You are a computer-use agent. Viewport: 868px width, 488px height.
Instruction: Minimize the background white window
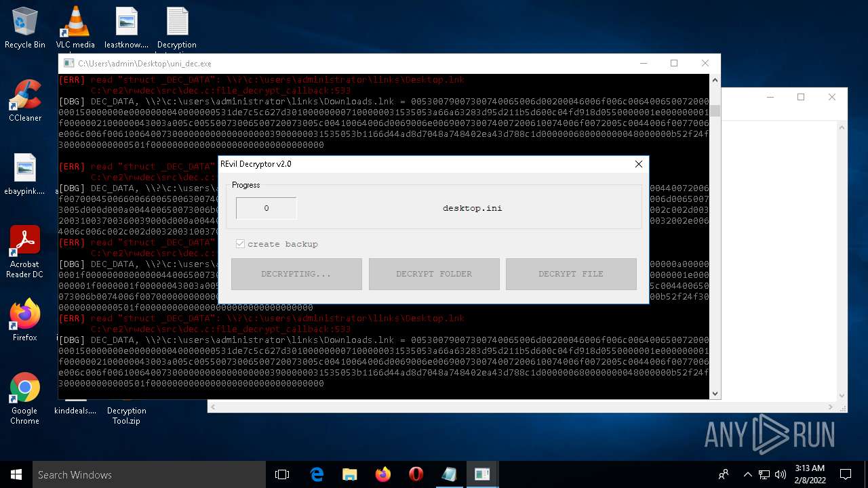(770, 97)
